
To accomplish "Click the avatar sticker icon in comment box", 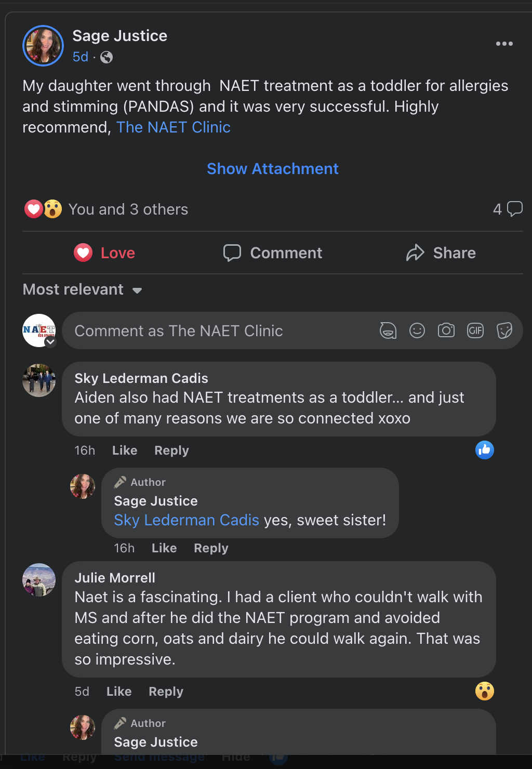I will point(388,330).
